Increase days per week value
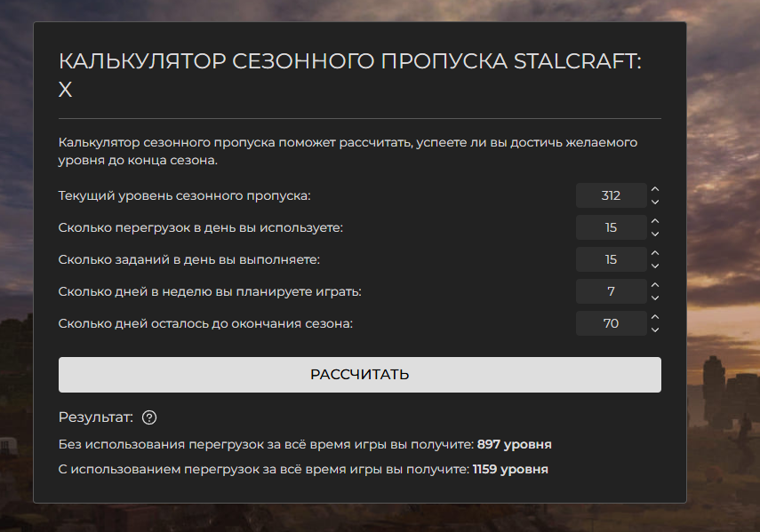The height and width of the screenshot is (532, 760). pos(655,285)
